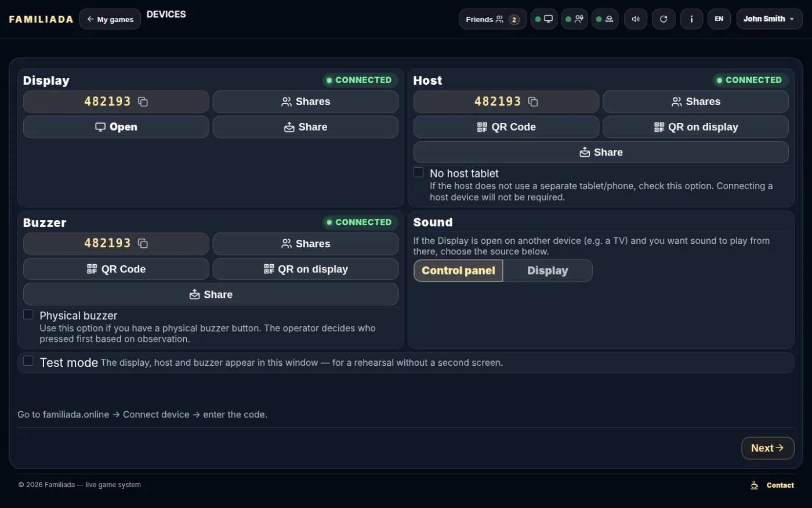Click Host QR on display button
Screen dimensions: 812x508
pos(695,127)
